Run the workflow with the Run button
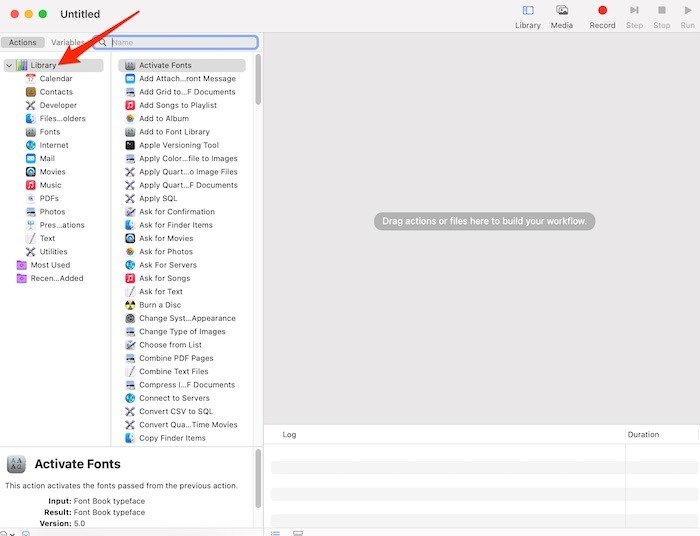The image size is (700, 536). pyautogui.click(x=688, y=17)
